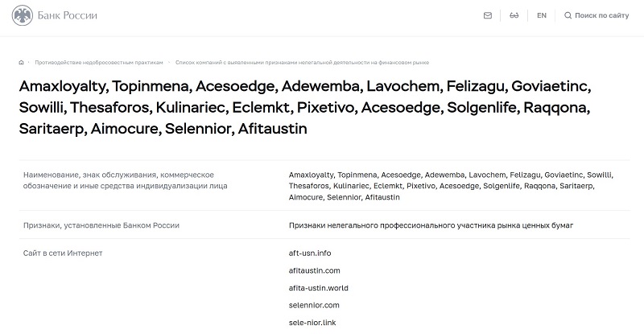Viewport: 644px width, 334px height.
Task: Click the afitaustin.com site entry
Action: 314,270
